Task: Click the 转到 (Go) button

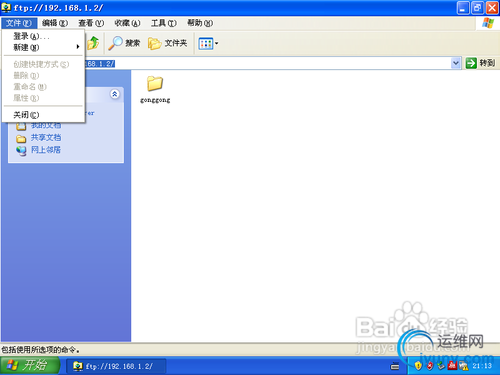Action: point(480,63)
